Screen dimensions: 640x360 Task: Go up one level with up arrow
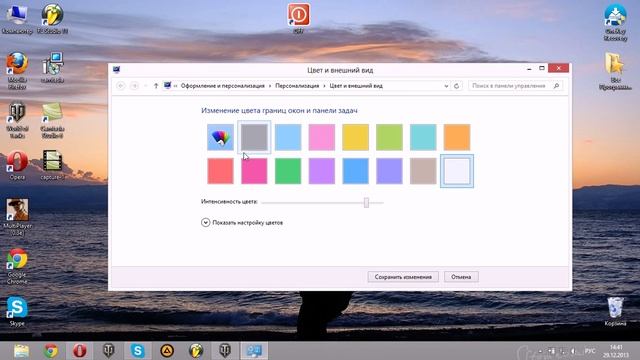pyautogui.click(x=156, y=86)
